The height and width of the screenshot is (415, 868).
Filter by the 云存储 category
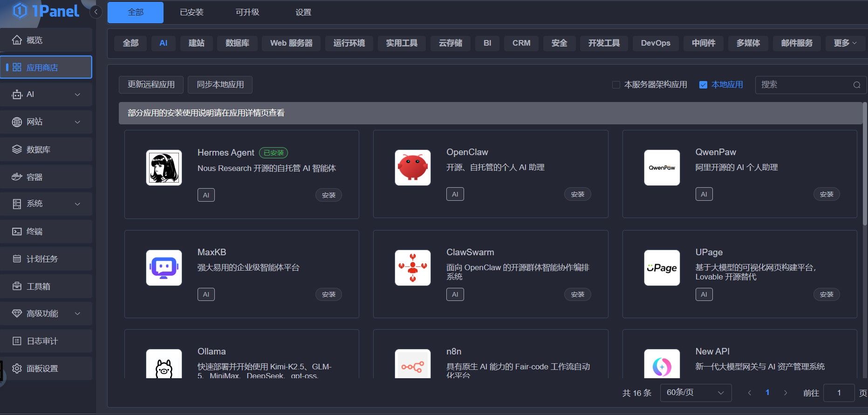coord(451,43)
